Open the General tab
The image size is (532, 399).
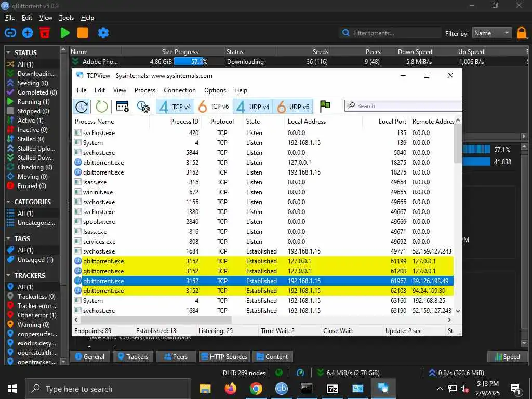click(89, 356)
